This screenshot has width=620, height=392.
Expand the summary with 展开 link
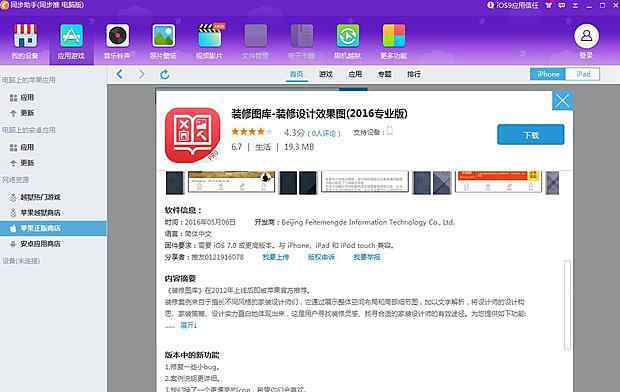(x=189, y=325)
